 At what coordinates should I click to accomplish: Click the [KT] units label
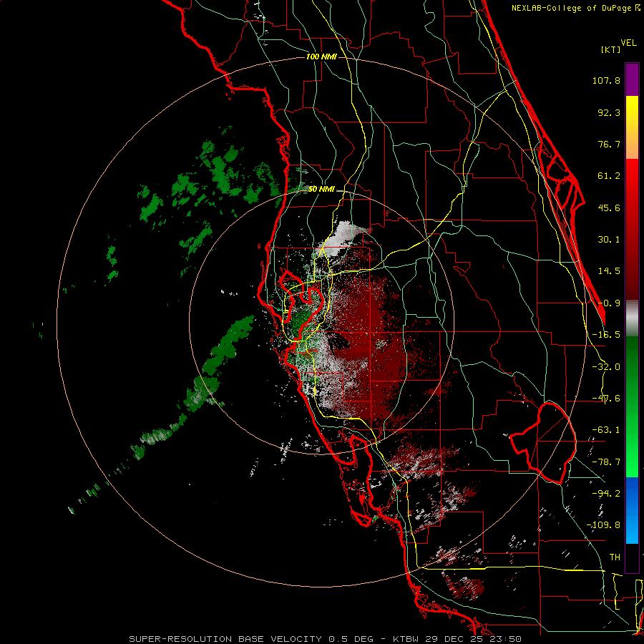[x=610, y=49]
